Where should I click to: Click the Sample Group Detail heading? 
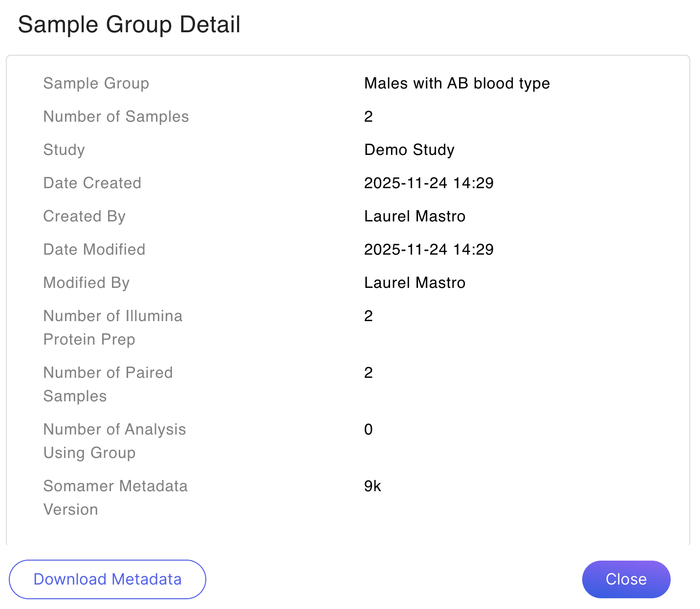point(129,24)
